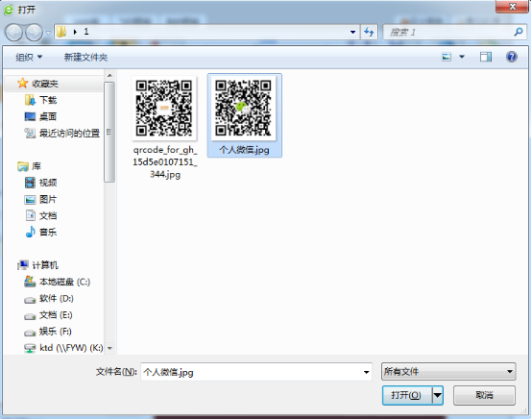Click the sidebar scrollbar down arrow
Screen dimensions: 532x420
click(x=109, y=348)
